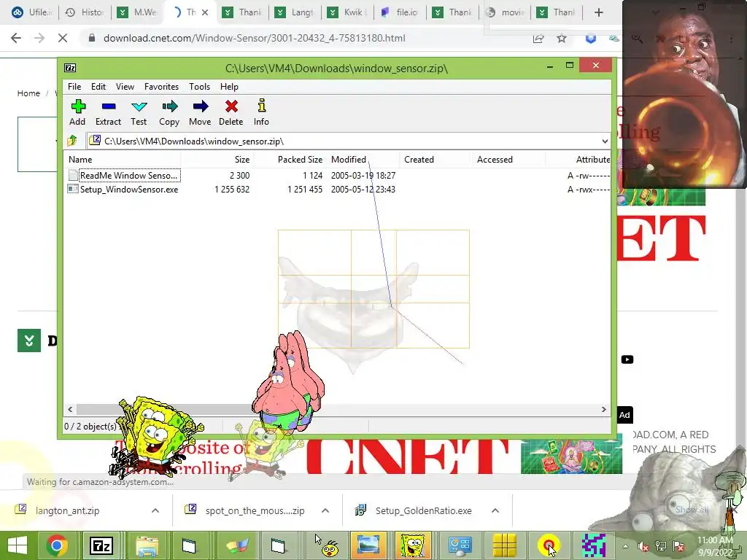Sort by Modified column header

click(363, 160)
